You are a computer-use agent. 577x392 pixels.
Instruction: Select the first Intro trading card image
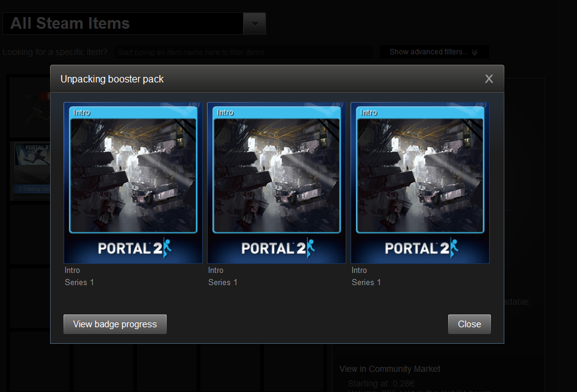click(133, 176)
